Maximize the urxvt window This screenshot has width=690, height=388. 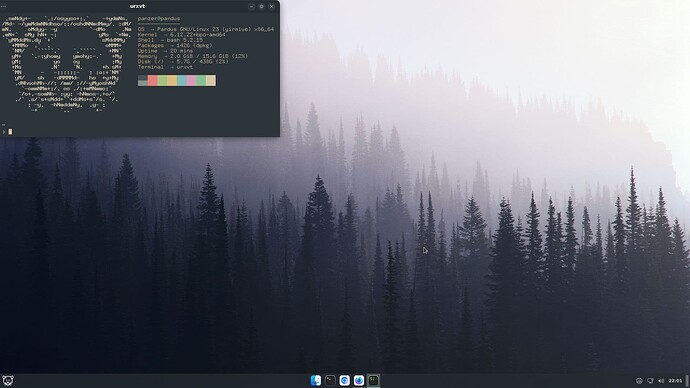click(x=261, y=7)
